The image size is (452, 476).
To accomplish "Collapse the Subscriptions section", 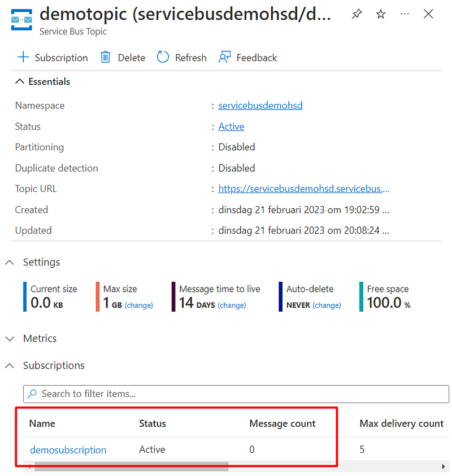I will (10, 365).
